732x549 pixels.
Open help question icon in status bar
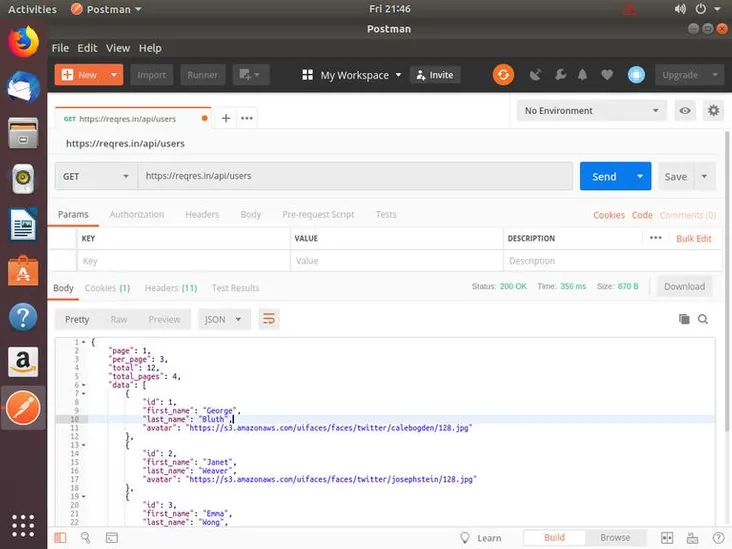[x=718, y=538]
